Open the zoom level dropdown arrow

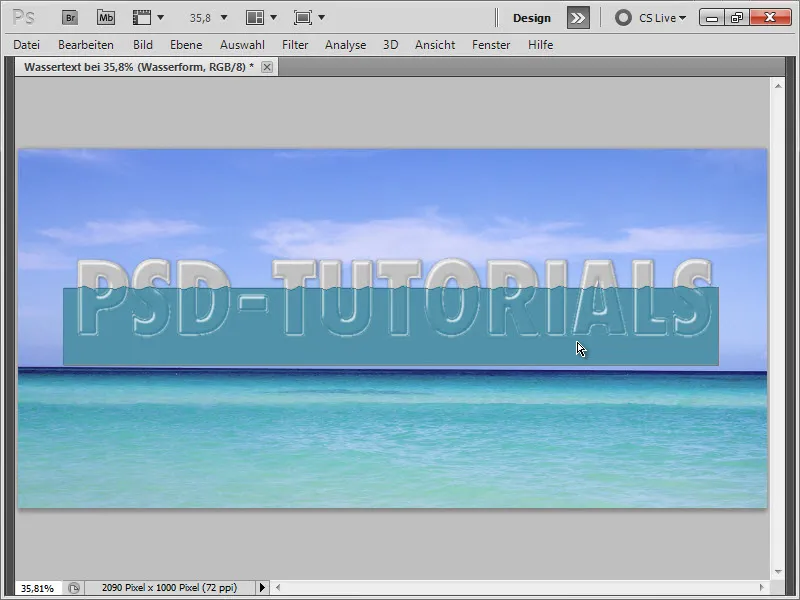[x=223, y=18]
